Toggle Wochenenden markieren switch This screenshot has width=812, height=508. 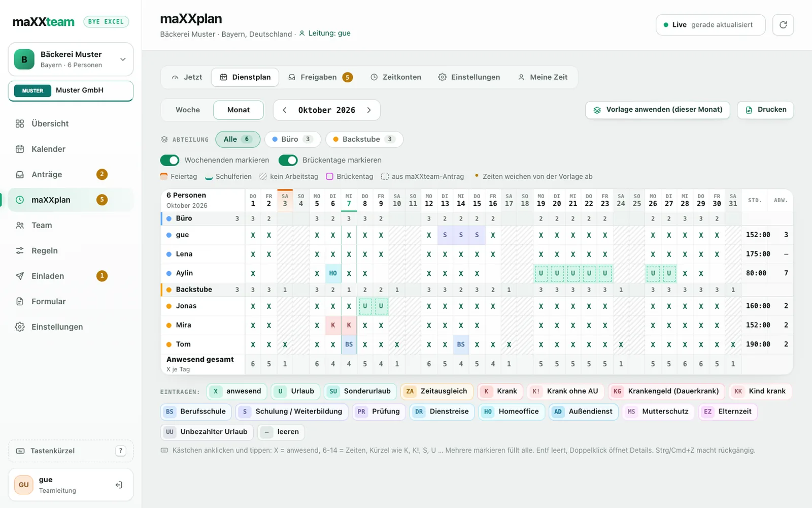170,160
